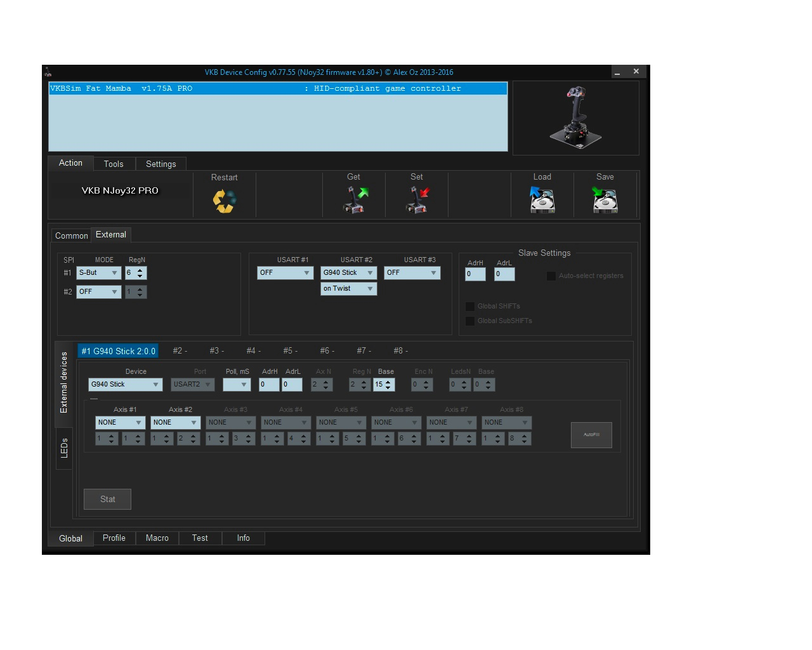Switch to the Action tab

tap(70, 163)
